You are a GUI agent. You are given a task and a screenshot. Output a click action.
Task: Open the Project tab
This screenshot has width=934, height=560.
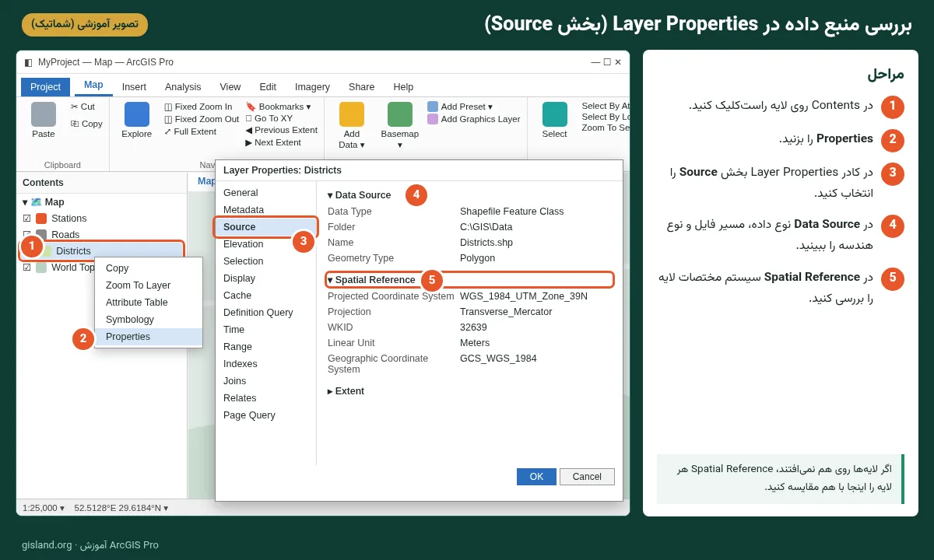(x=45, y=87)
